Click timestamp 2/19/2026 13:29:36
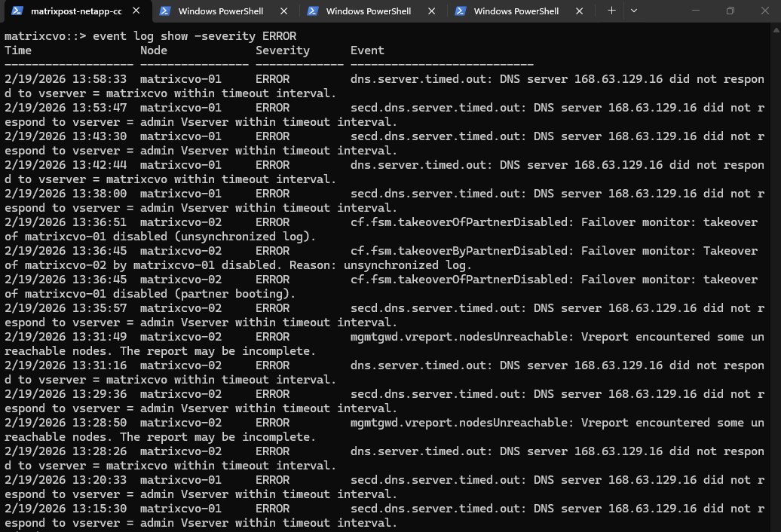 pos(66,394)
